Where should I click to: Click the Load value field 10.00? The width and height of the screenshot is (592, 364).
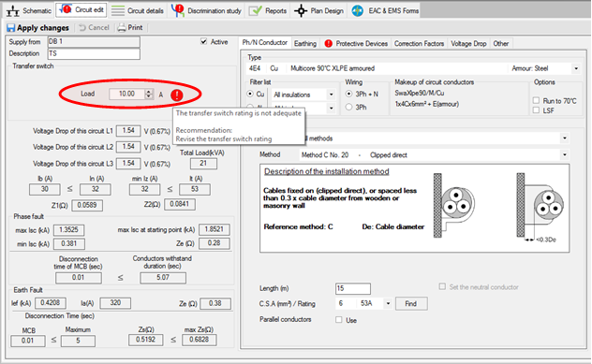(126, 94)
